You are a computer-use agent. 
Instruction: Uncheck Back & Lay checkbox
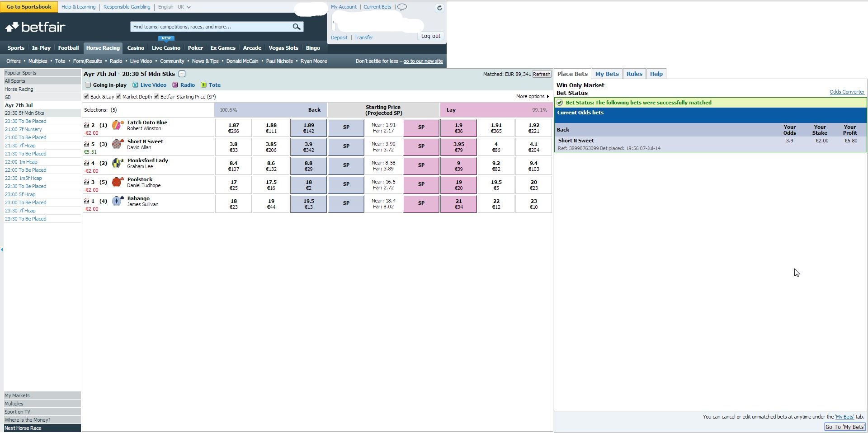click(86, 96)
